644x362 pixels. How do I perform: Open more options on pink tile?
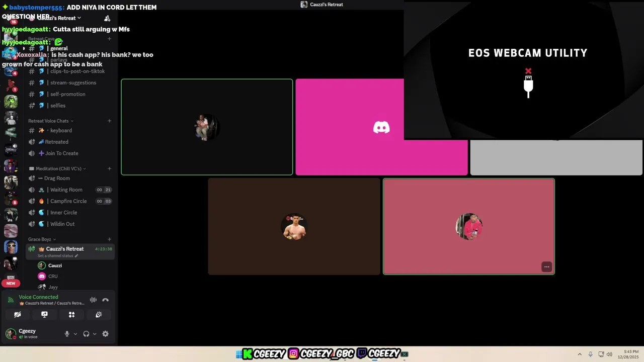tap(546, 267)
